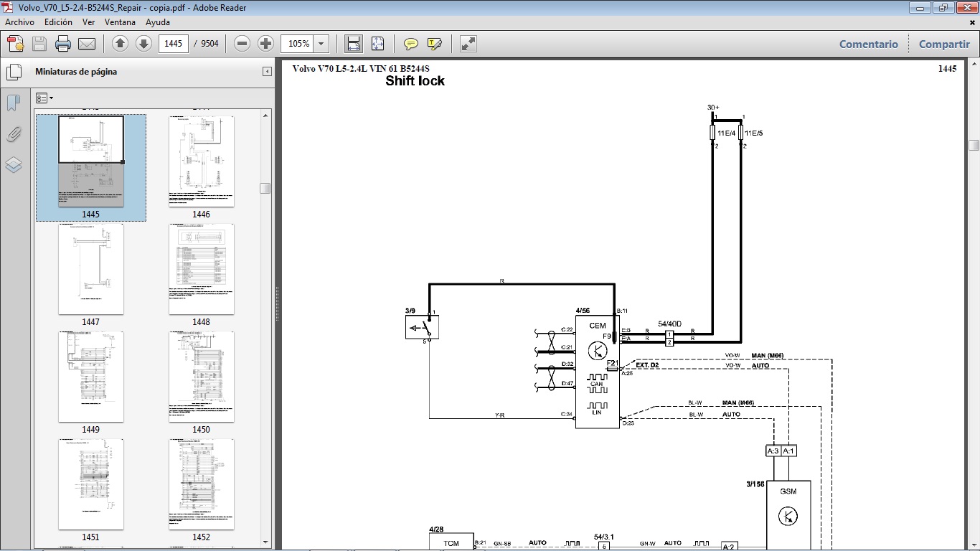Open the Compartir pane
The image size is (980, 551).
[x=944, y=44]
